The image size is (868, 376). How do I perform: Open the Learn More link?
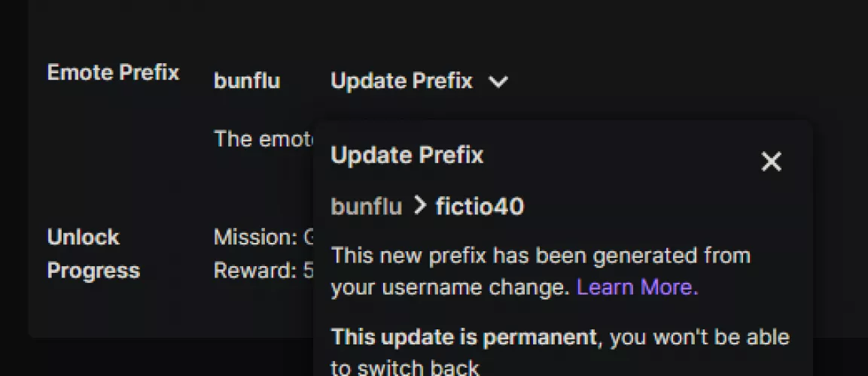point(637,287)
